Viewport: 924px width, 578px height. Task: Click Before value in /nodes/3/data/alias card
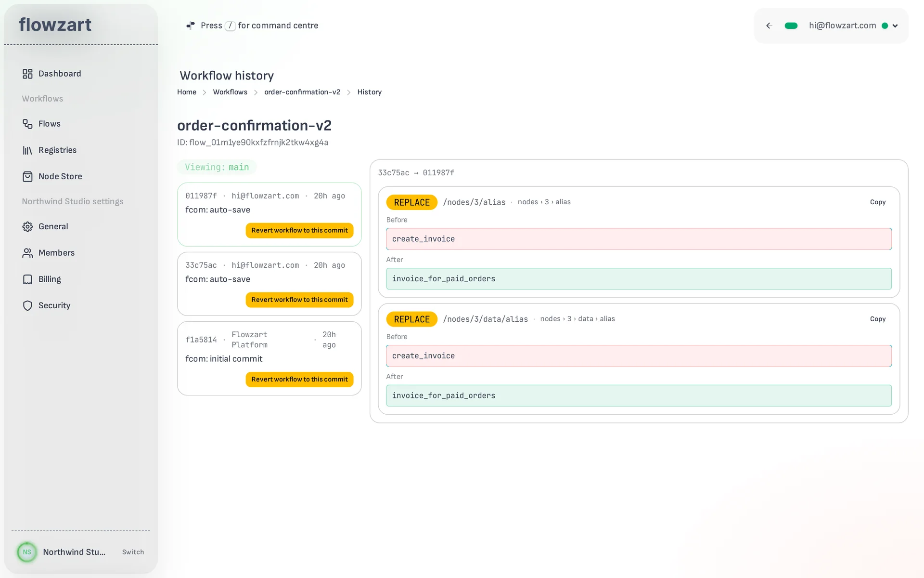point(639,356)
